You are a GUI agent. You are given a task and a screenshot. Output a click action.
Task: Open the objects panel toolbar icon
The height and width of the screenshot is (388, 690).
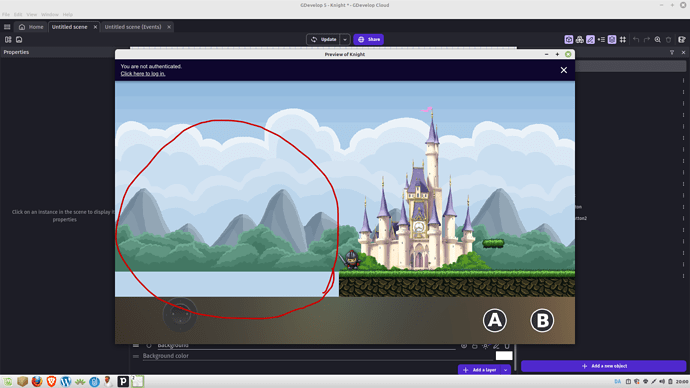pos(569,40)
